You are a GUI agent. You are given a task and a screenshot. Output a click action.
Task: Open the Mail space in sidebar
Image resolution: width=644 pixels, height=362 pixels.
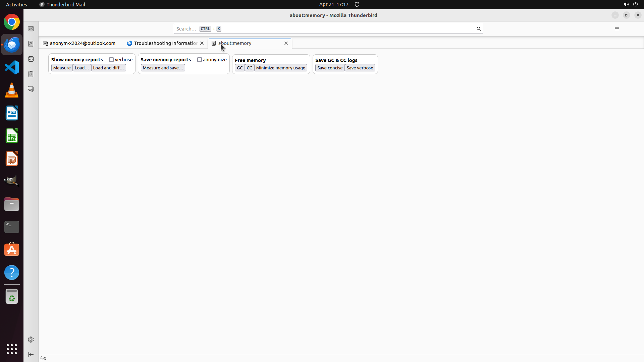coord(31,29)
